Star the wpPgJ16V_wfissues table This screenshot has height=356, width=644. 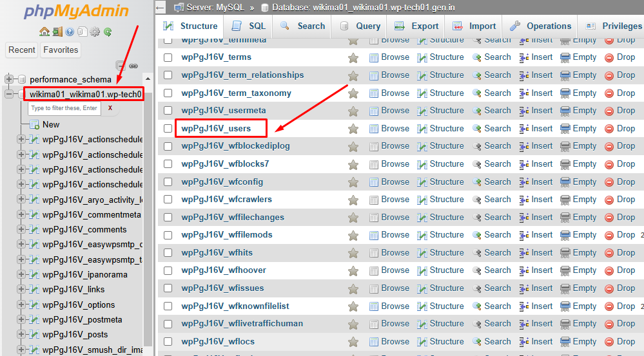[353, 289]
